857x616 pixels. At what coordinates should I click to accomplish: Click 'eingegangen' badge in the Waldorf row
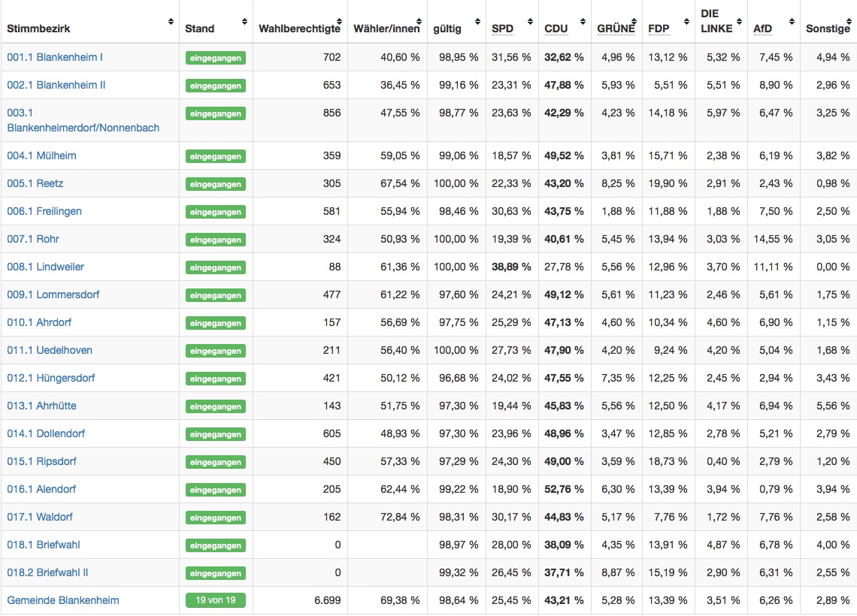click(x=215, y=518)
